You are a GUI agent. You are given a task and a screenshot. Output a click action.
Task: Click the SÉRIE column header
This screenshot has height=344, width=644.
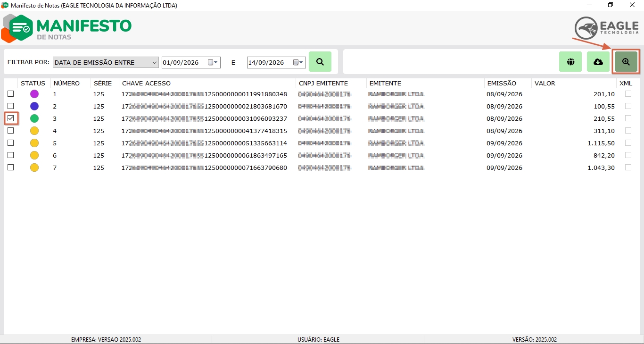[103, 84]
